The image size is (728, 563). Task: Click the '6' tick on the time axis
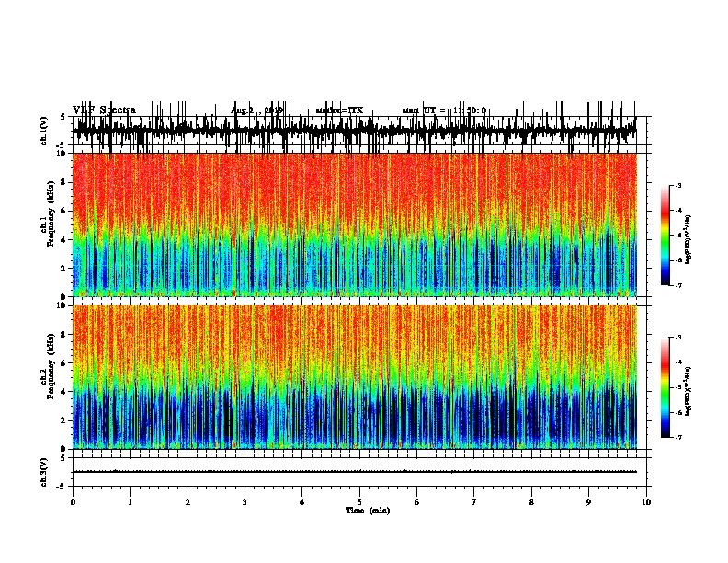(417, 502)
